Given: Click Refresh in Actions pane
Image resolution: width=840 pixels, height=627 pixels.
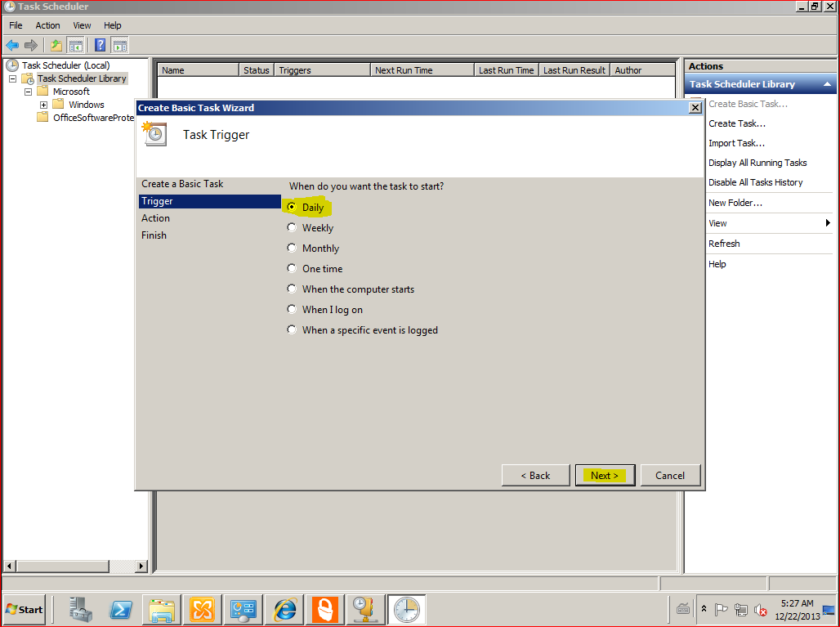Looking at the screenshot, I should 724,244.
